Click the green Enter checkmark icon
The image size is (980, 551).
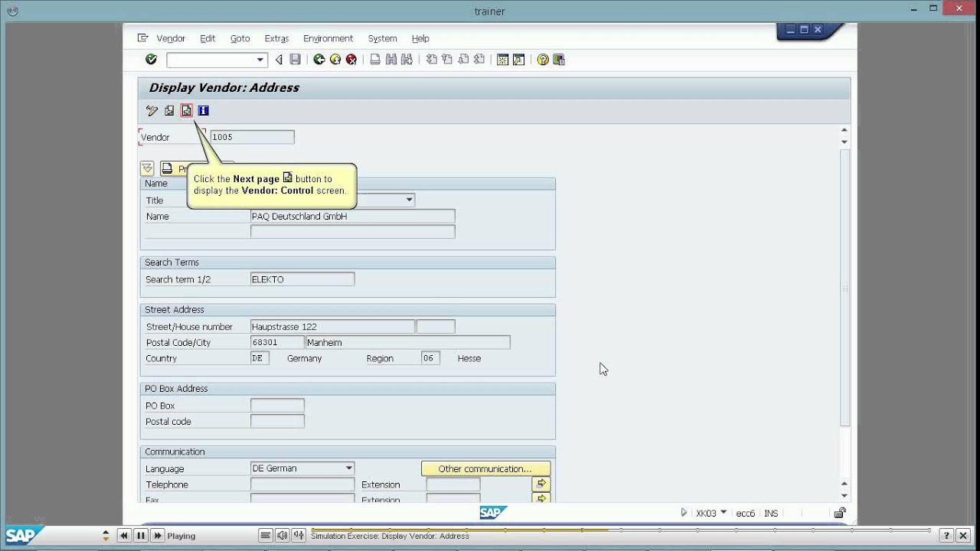pyautogui.click(x=151, y=59)
